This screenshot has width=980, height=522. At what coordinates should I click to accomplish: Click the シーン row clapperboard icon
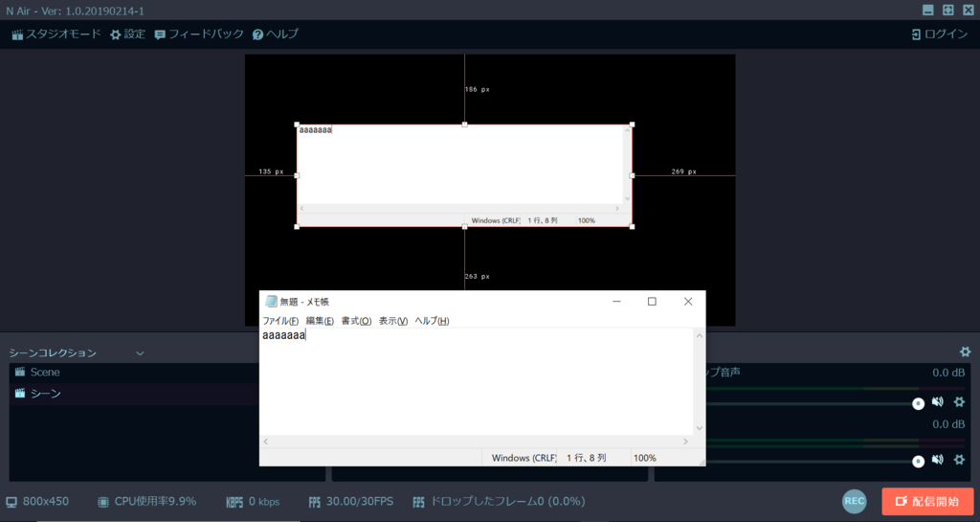(20, 394)
